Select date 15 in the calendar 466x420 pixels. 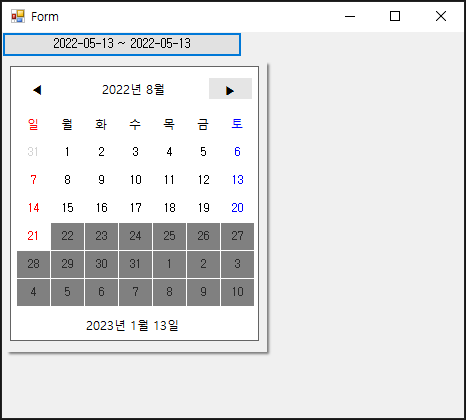point(67,208)
